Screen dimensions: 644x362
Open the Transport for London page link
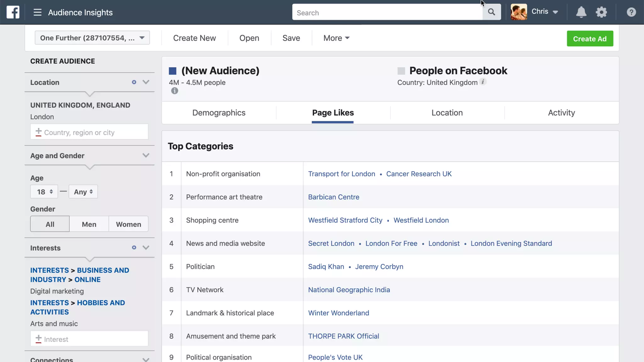(341, 174)
